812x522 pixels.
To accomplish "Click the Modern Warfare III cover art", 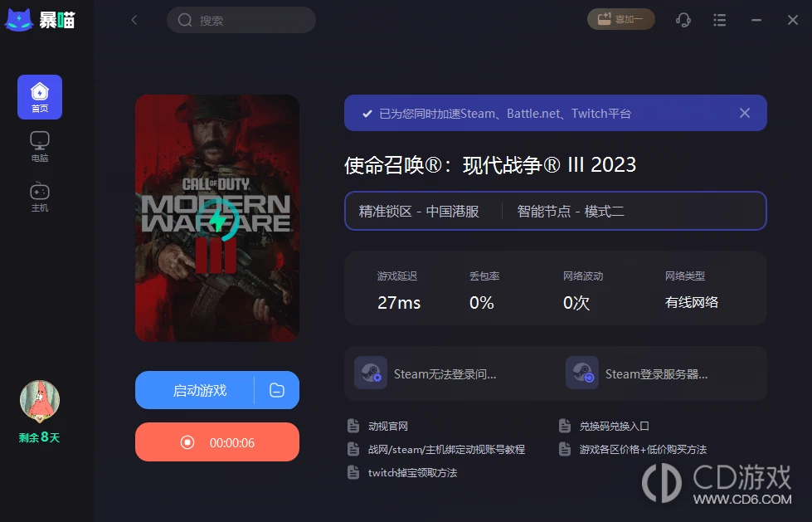I will [x=217, y=217].
